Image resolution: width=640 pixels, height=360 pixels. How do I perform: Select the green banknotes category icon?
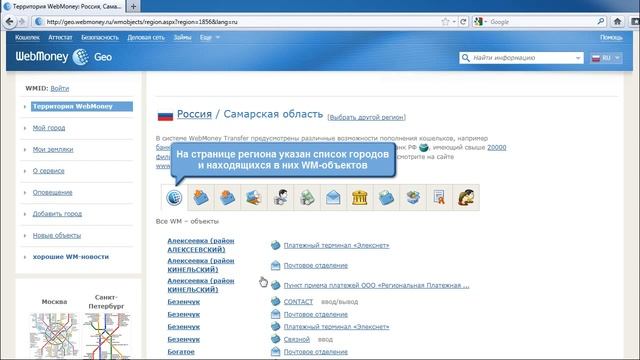tap(307, 198)
